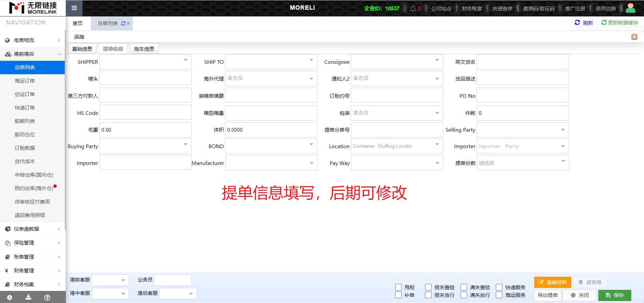
Task: Open the SHIPPER dropdown
Action: point(145,62)
